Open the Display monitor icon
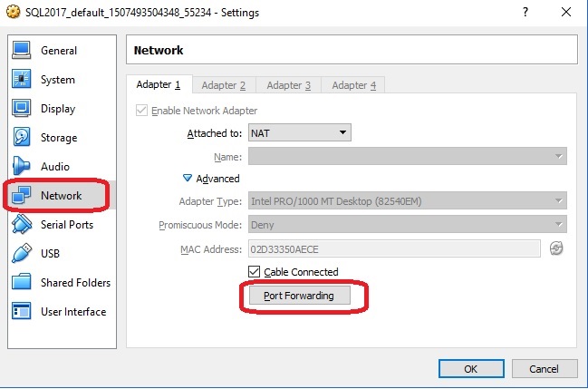Viewport: 588px width, 389px height. (x=23, y=109)
